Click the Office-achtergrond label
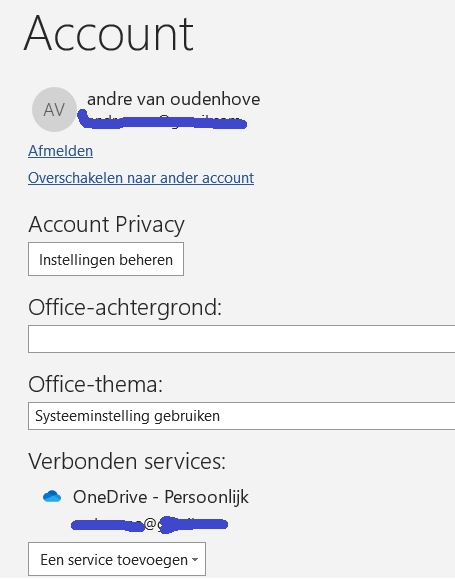Screen dimensions: 455x580 click(x=125, y=307)
